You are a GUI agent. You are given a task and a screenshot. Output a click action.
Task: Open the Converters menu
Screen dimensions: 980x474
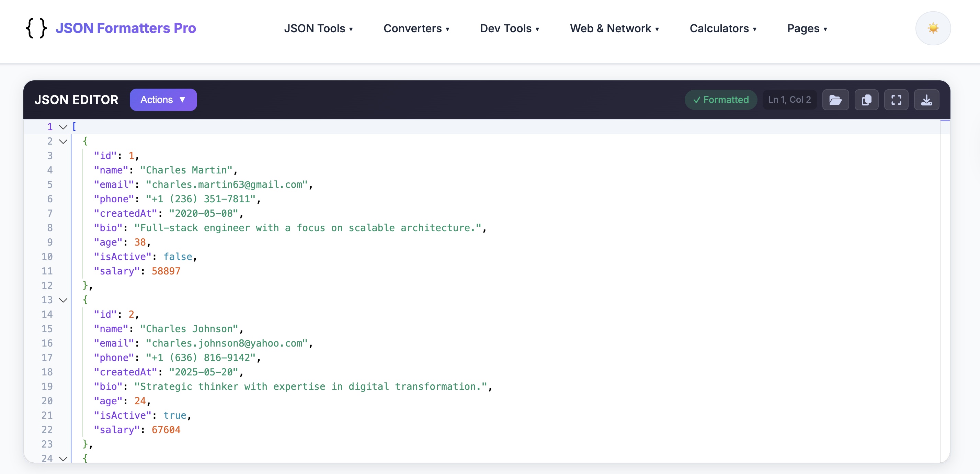pos(417,28)
